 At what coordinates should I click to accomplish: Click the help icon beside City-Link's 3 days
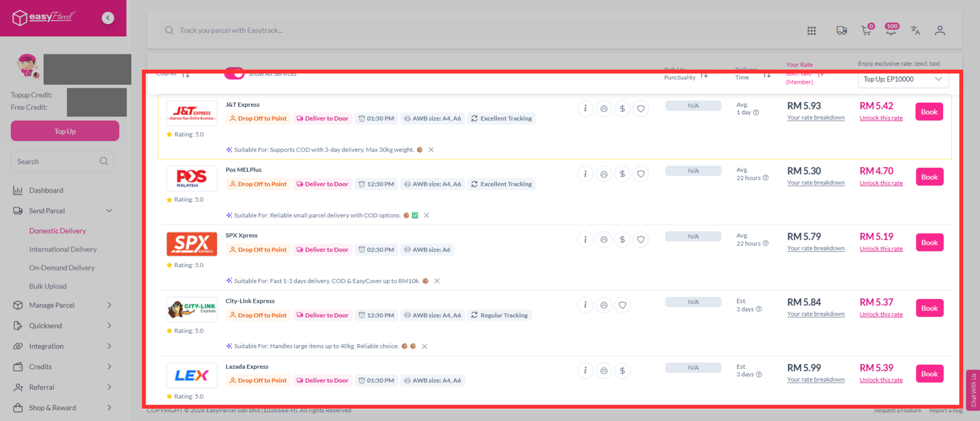(759, 309)
